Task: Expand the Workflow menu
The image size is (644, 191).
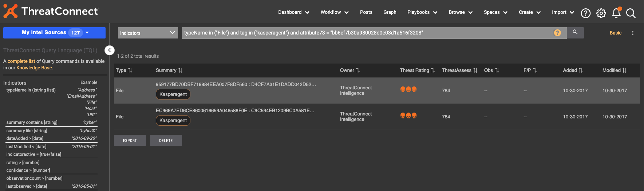Action: tap(335, 12)
